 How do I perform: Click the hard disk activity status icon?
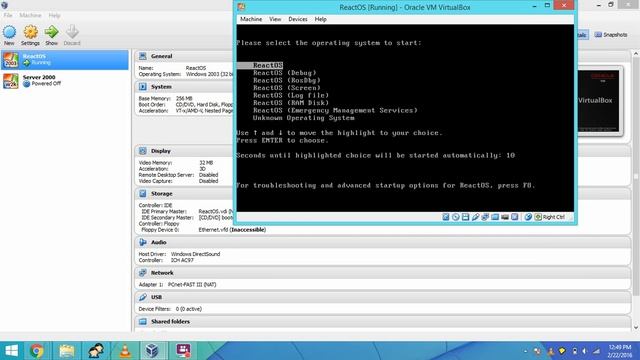(x=446, y=217)
